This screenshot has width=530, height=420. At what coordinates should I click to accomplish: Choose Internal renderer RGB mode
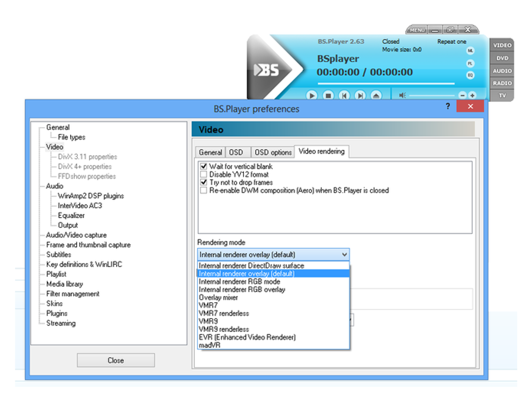273,281
